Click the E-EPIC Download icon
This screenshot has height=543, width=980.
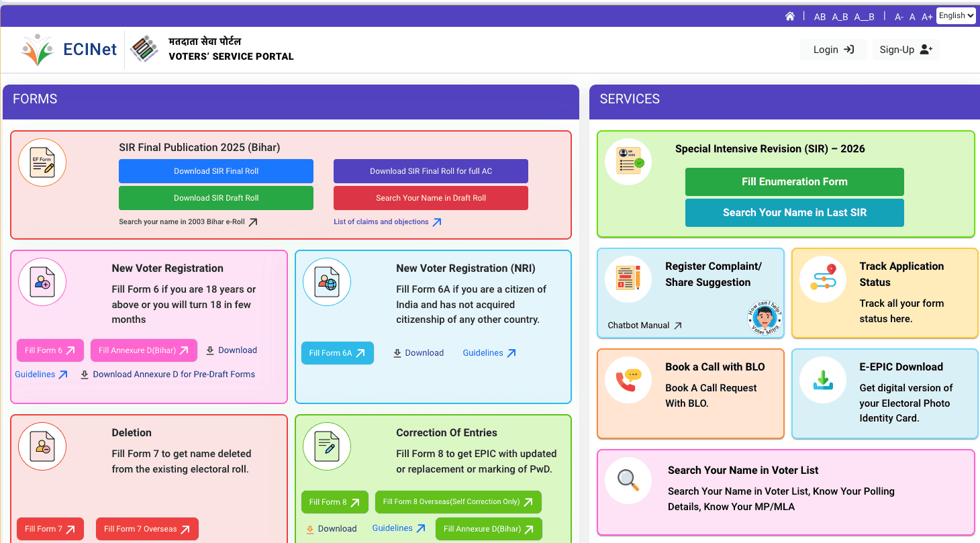(822, 380)
